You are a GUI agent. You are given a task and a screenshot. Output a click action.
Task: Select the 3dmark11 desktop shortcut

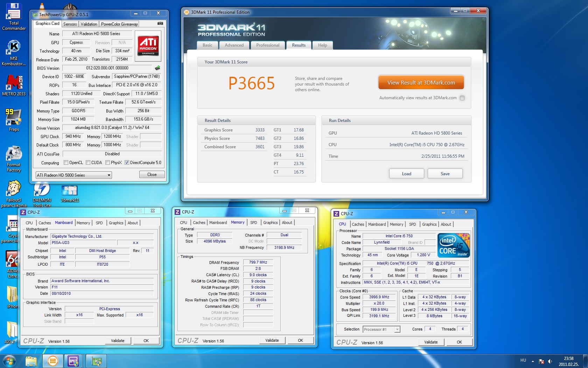pos(70,193)
